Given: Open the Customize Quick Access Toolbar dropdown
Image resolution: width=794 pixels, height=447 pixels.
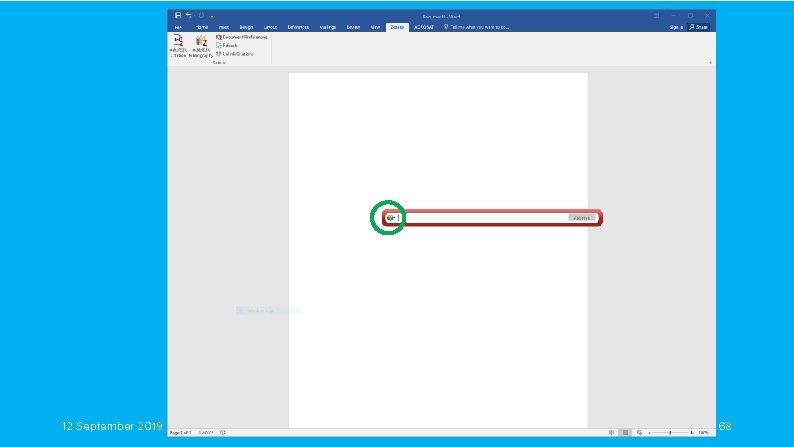Looking at the screenshot, I should coord(212,16).
